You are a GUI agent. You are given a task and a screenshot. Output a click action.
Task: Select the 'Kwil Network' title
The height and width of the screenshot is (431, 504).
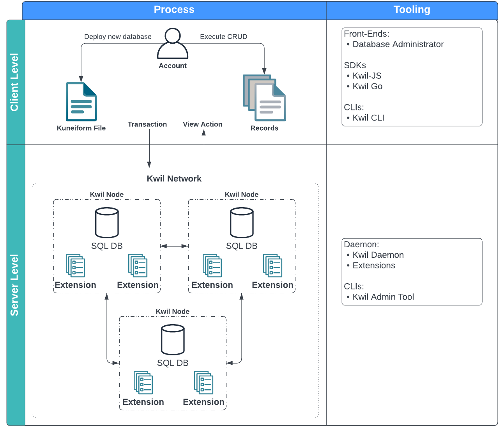coord(174,179)
